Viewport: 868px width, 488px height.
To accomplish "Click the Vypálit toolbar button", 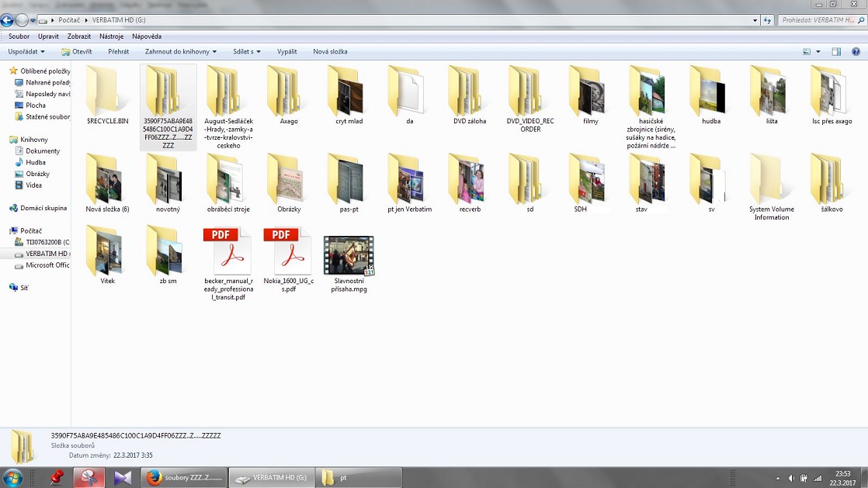I will pyautogui.click(x=286, y=52).
